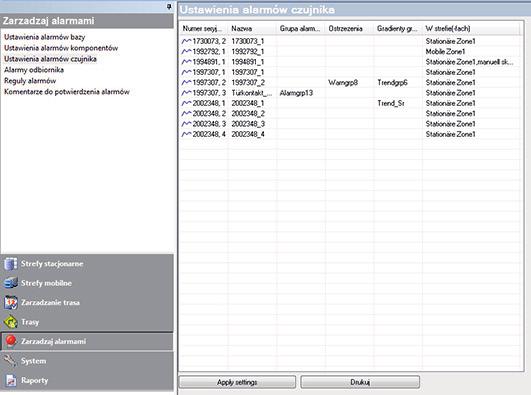Click the Trend_Sr gradient cell
531x395 pixels.
pos(391,103)
